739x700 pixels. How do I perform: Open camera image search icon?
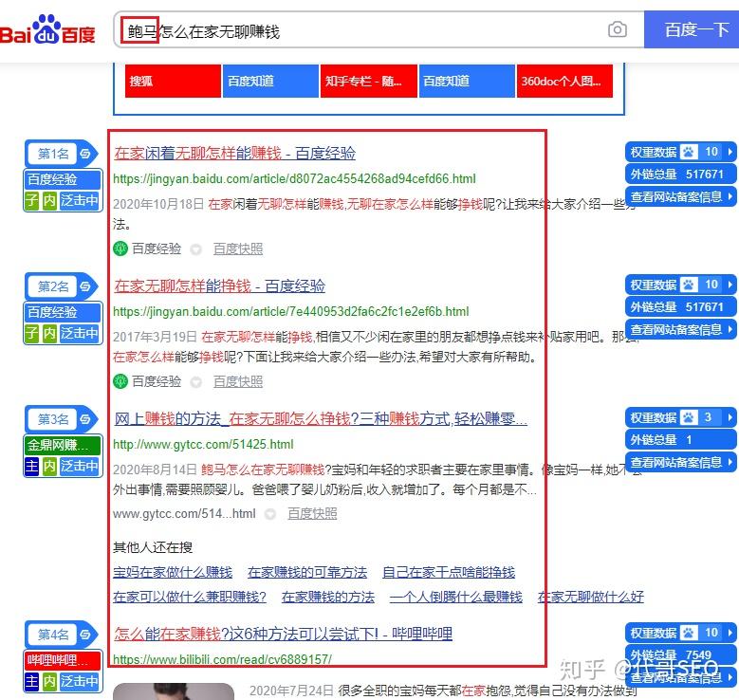tap(617, 29)
